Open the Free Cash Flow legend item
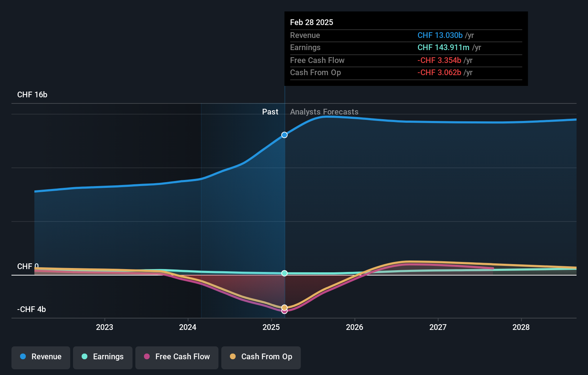 [177, 357]
